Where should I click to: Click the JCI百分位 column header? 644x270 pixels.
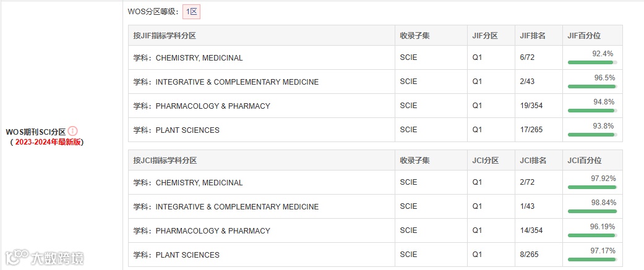click(x=584, y=161)
